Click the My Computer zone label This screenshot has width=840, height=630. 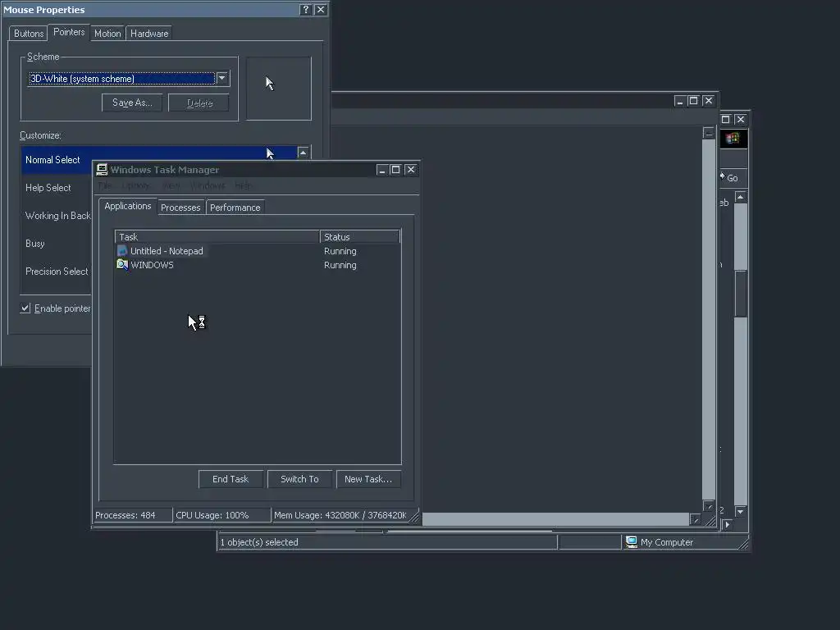coord(666,542)
